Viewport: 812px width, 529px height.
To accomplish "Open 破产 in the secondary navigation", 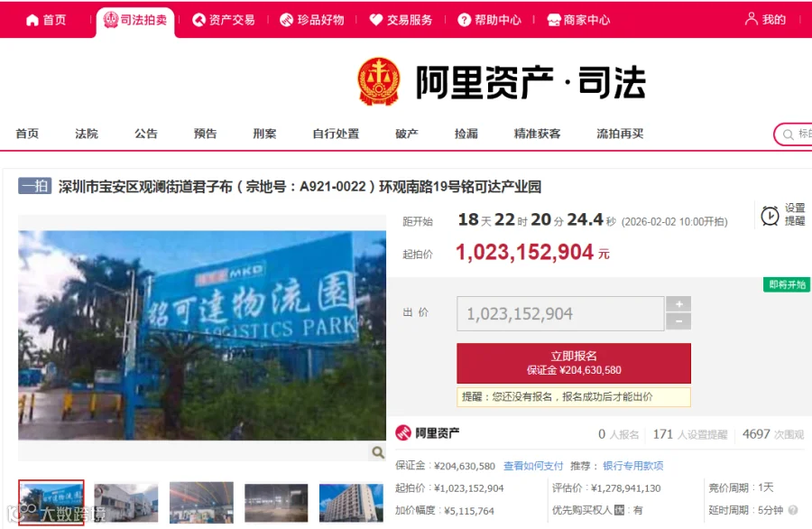I will (x=407, y=134).
